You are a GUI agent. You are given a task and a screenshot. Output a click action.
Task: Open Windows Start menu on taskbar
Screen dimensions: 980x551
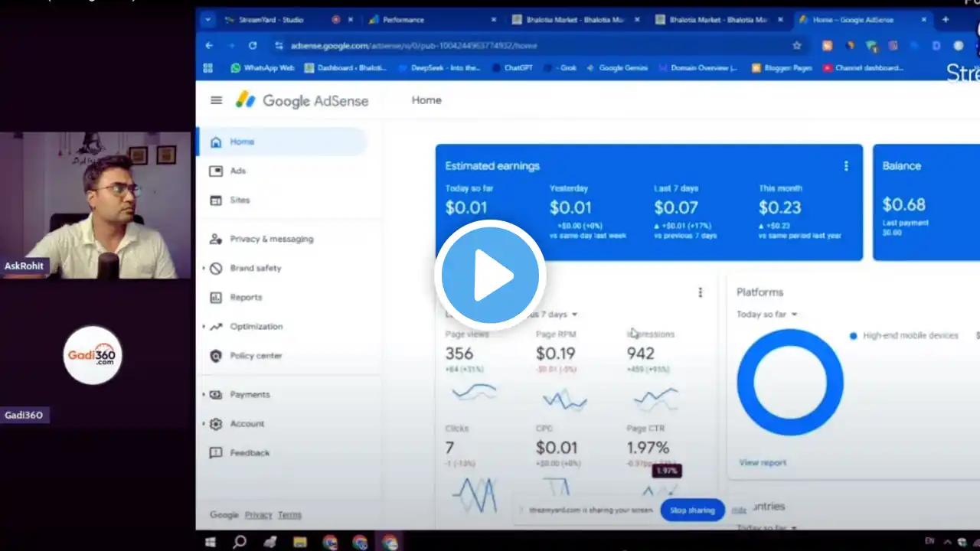point(210,542)
